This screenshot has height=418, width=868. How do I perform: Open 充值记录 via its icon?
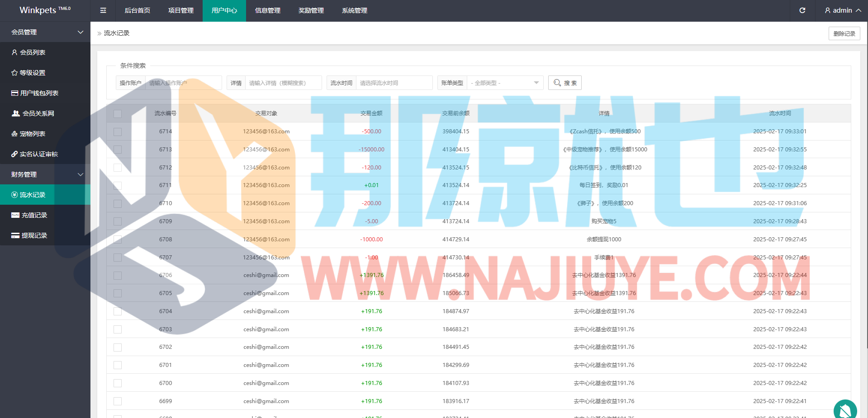coord(15,215)
